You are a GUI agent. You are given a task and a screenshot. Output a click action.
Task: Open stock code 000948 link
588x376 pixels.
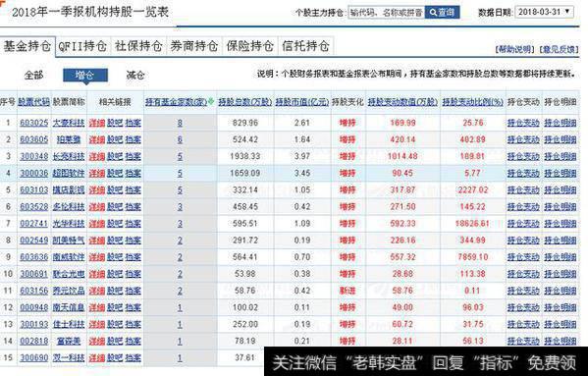33,308
